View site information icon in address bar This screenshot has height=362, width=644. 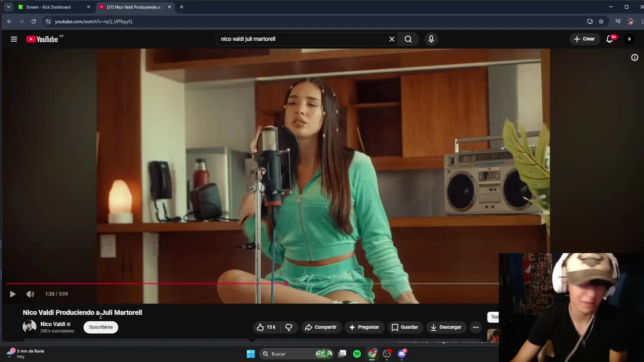tap(48, 22)
